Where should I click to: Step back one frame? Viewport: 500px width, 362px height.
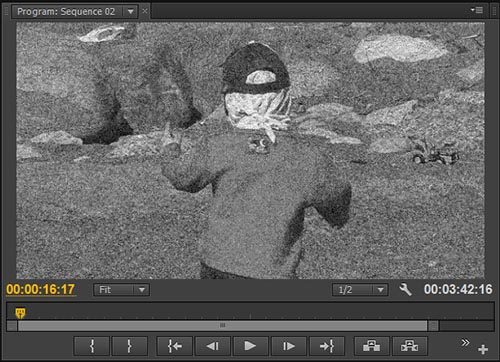click(212, 346)
